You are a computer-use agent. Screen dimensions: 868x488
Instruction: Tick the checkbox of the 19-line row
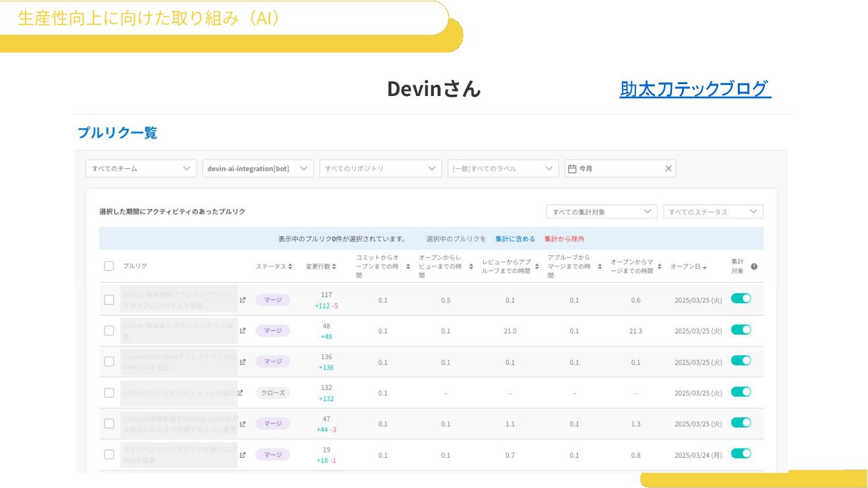point(109,454)
